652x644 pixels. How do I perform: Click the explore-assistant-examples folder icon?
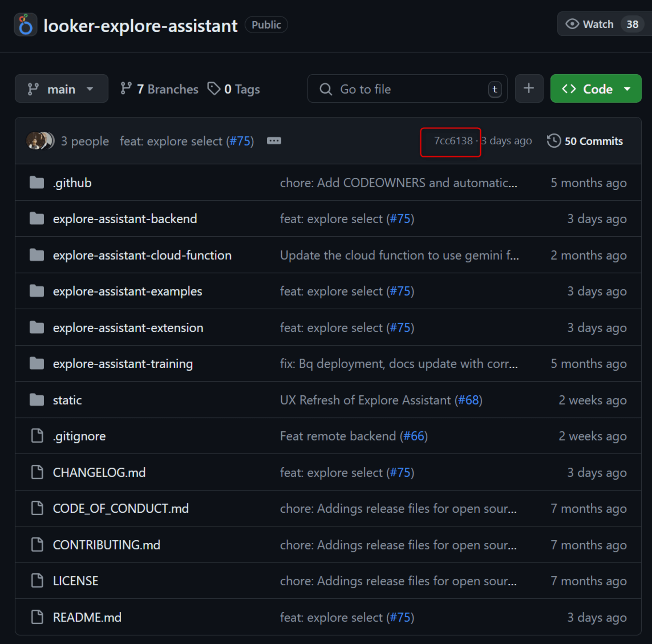pyautogui.click(x=37, y=291)
